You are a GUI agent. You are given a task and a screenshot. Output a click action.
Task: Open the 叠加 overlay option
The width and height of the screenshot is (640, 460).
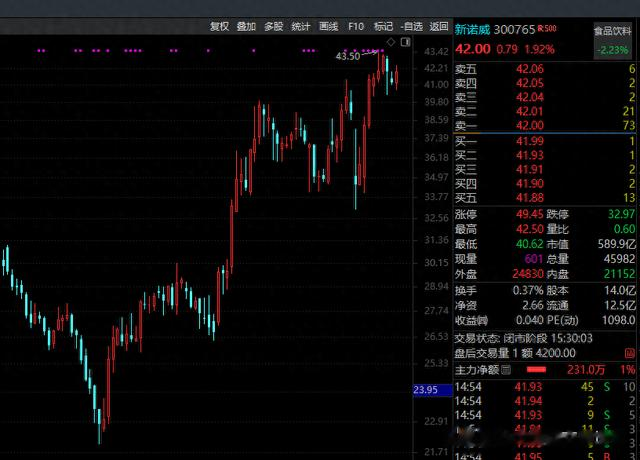246,27
